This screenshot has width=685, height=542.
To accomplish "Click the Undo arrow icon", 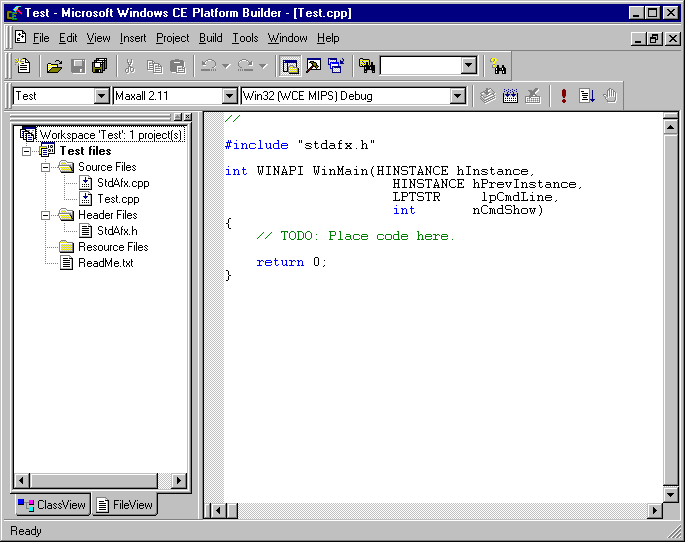I will pos(209,66).
